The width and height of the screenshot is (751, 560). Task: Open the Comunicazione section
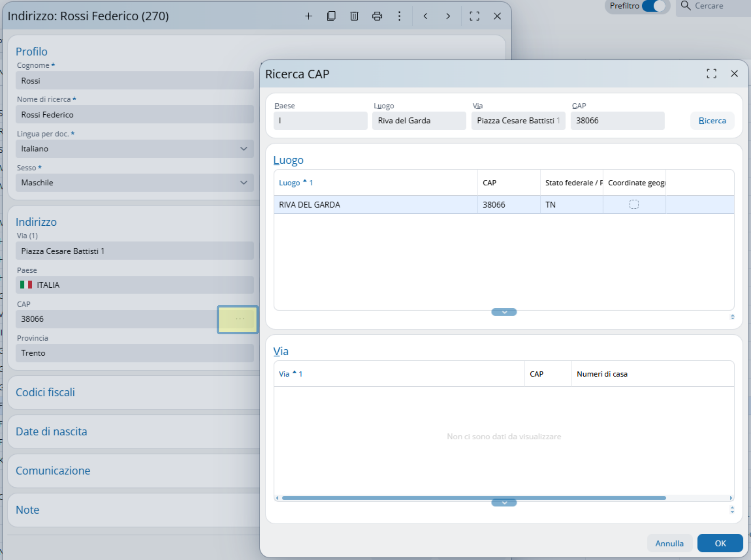(x=53, y=470)
